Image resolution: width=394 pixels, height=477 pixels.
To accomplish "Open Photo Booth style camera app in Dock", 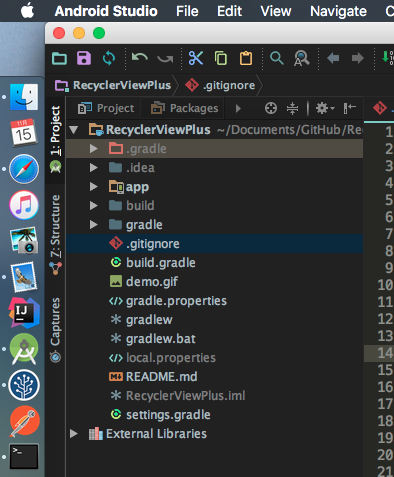I will (24, 240).
